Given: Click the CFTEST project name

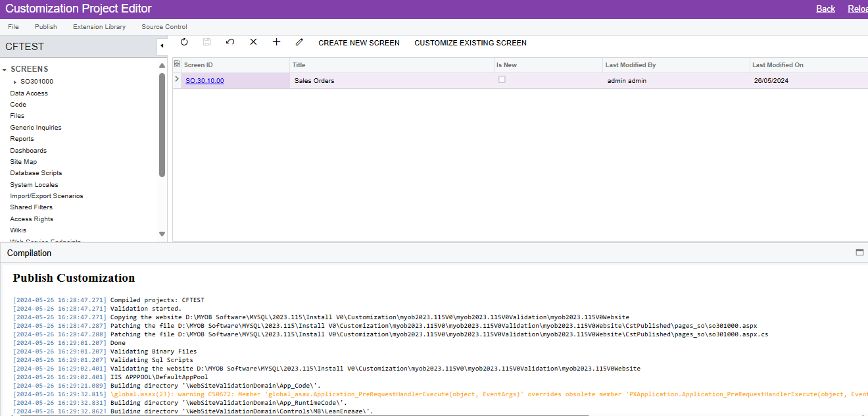Looking at the screenshot, I should click(24, 47).
